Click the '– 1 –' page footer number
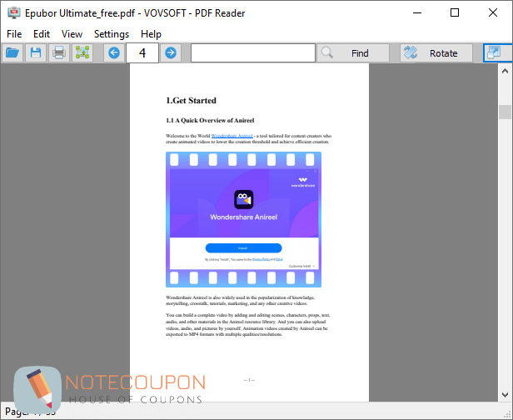 click(x=249, y=380)
